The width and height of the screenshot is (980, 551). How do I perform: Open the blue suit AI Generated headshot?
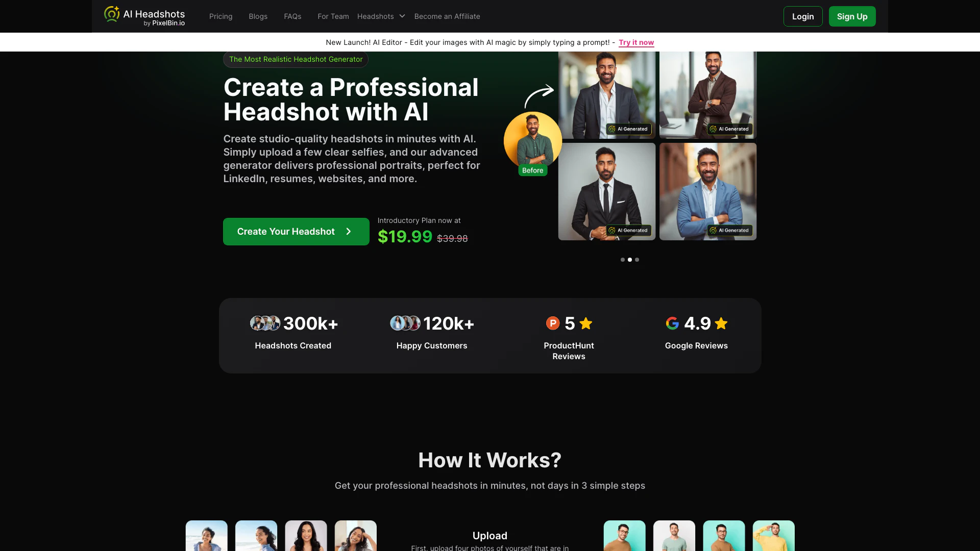click(x=708, y=191)
